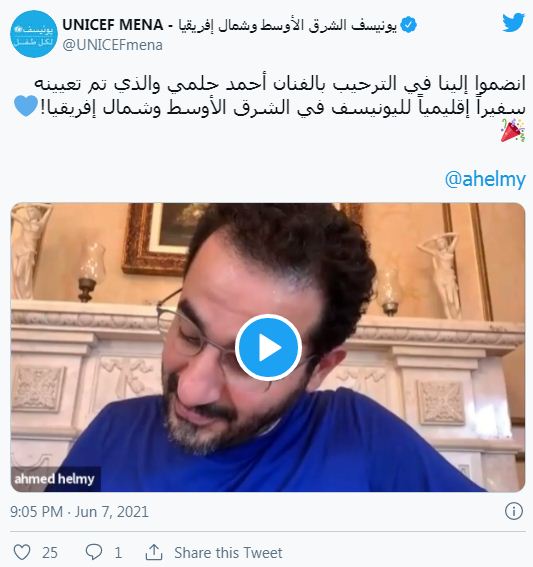Click the 25 likes count
The height and width of the screenshot is (567, 533).
click(50, 553)
